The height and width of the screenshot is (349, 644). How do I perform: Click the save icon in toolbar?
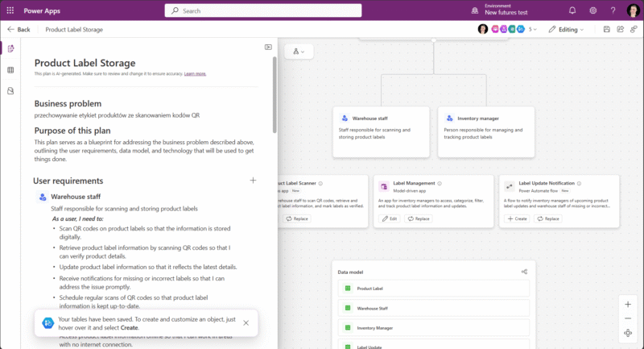[x=606, y=29]
